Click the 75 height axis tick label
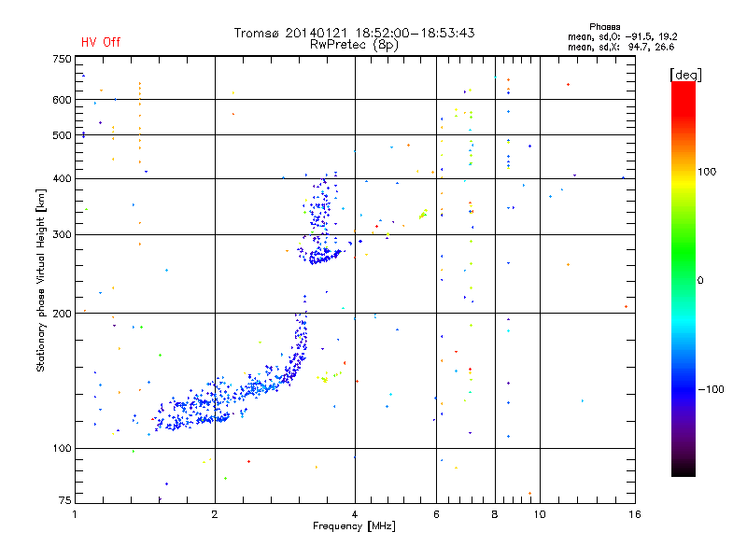Viewport: 747px width, 560px height. coord(65,500)
